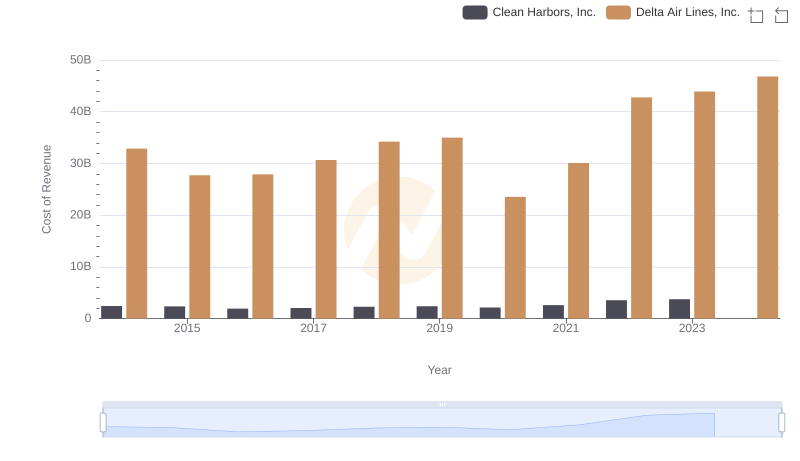This screenshot has height=461, width=800.
Task: Click Clean Harbors bar for 2019
Action: point(427,312)
